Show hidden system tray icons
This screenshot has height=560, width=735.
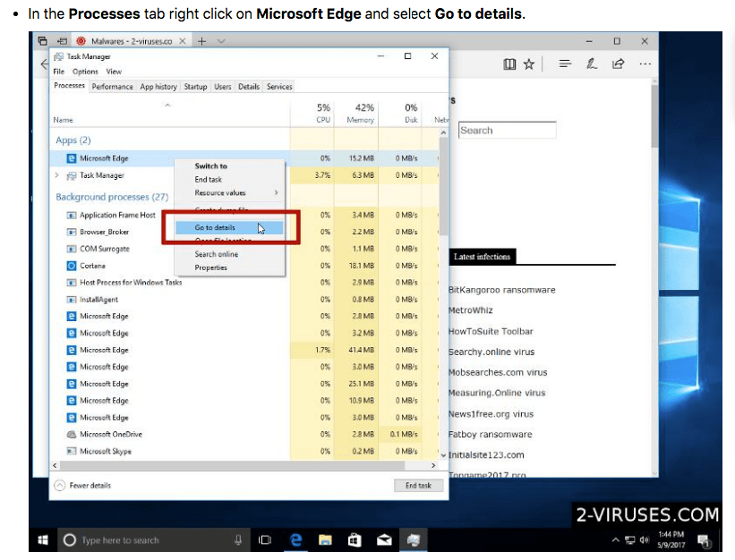[x=615, y=540]
